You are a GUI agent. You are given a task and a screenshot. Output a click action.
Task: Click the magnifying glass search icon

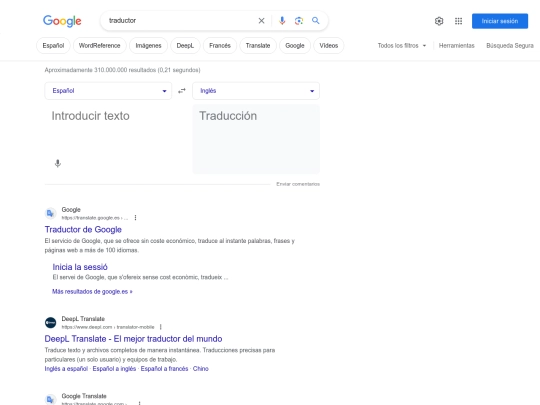[x=315, y=21]
